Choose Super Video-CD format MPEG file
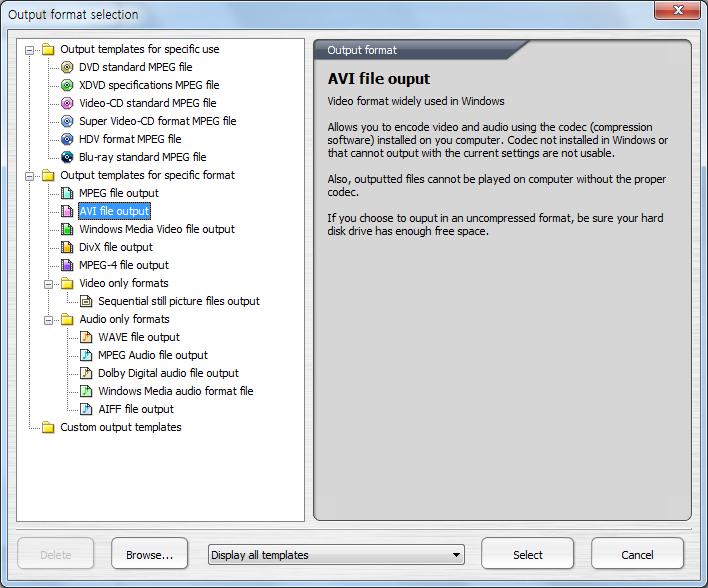The height and width of the screenshot is (588, 708). tap(158, 121)
